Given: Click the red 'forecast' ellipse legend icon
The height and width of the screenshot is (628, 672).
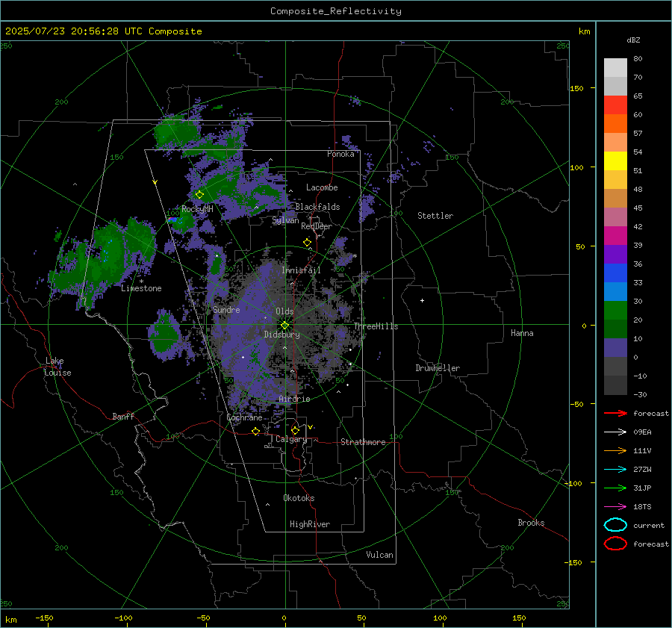Looking at the screenshot, I should tap(615, 544).
